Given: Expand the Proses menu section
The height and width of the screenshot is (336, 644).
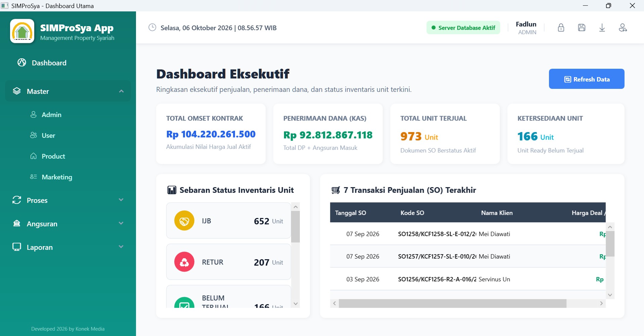Looking at the screenshot, I should point(68,200).
